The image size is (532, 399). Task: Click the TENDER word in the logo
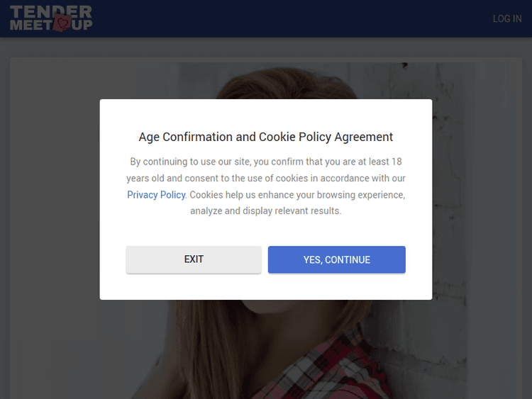coord(51,11)
